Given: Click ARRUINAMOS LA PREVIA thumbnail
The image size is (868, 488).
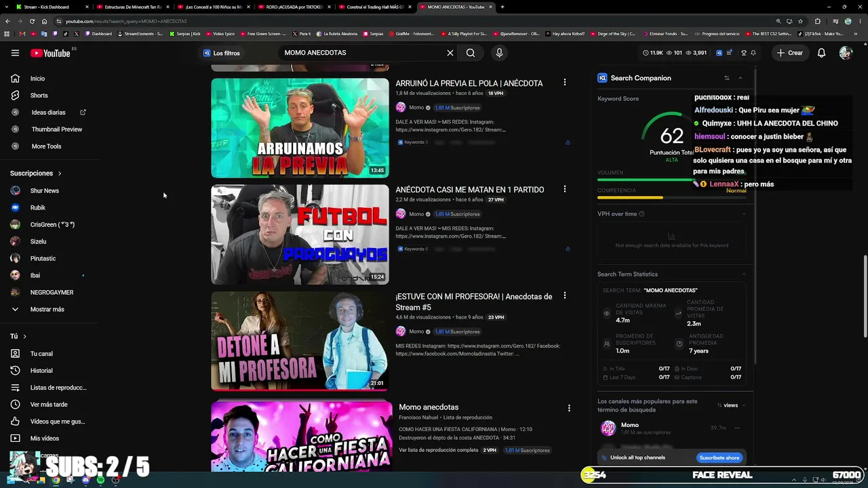Looking at the screenshot, I should (x=300, y=128).
